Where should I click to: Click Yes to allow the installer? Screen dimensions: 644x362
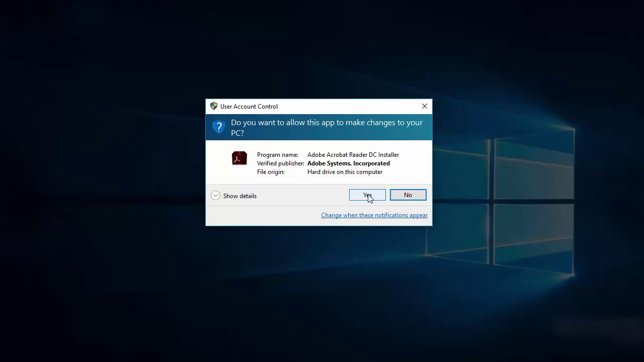(367, 195)
